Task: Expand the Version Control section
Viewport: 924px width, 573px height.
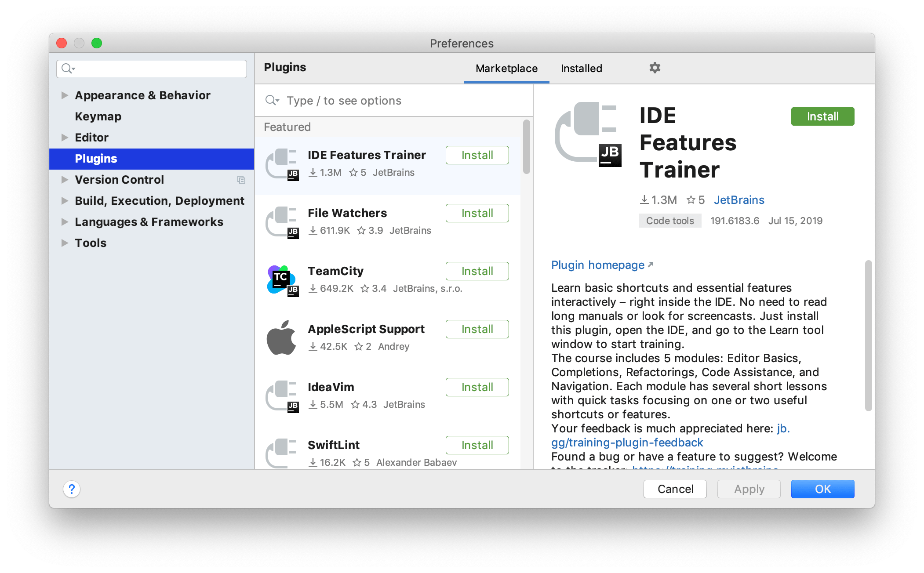Action: [65, 180]
